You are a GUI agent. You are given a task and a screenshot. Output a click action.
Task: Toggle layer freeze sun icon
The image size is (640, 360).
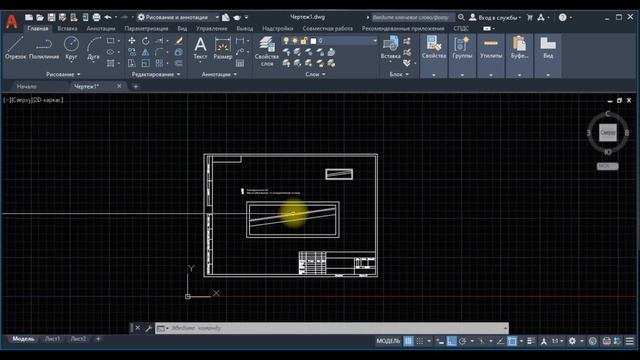[x=295, y=41]
